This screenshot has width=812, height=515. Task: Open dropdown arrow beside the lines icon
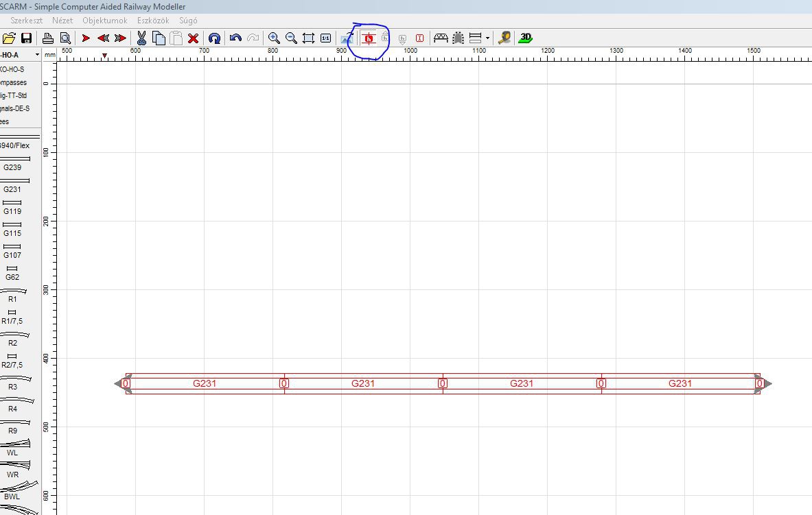487,38
